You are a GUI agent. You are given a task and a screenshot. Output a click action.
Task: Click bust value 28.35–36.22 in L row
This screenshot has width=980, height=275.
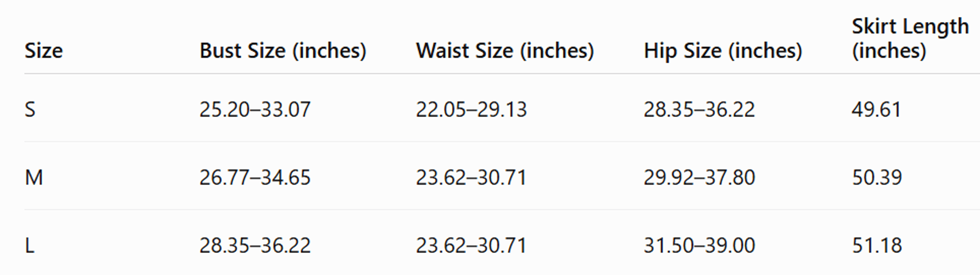[x=255, y=245]
